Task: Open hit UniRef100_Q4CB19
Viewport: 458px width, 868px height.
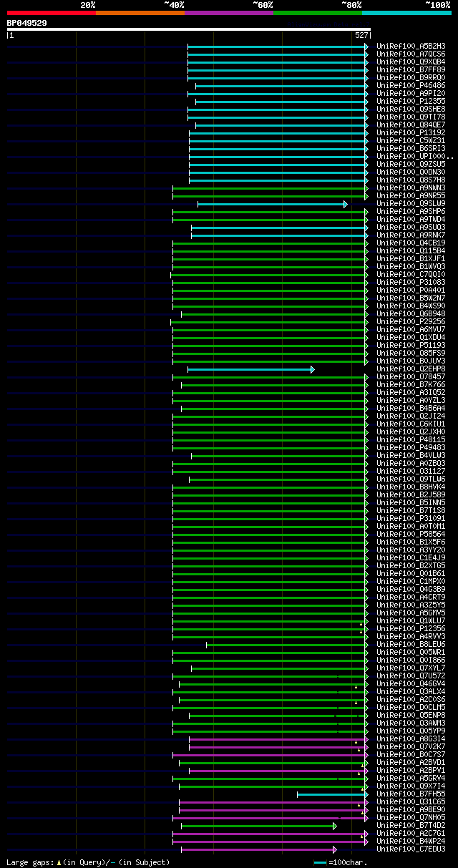Action: pyautogui.click(x=411, y=243)
